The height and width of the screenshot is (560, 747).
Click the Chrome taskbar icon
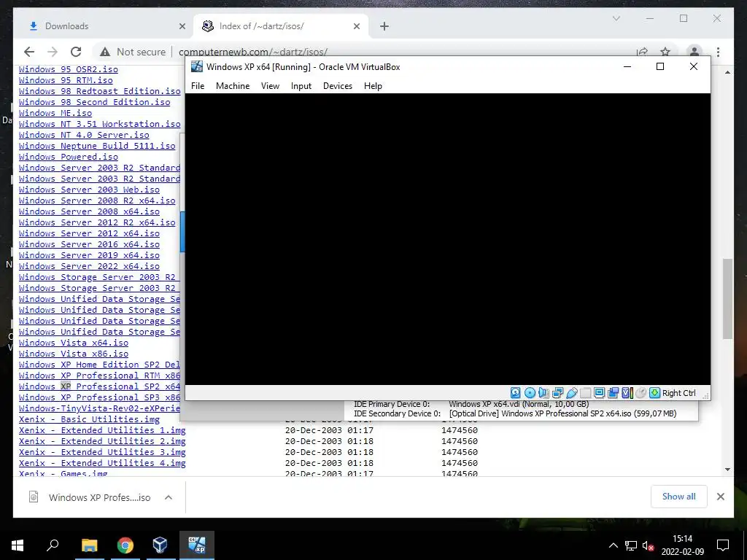[x=125, y=545]
